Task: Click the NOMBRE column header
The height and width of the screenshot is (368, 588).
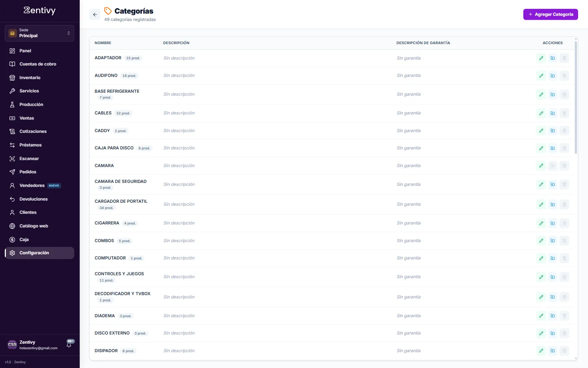Action: tap(103, 43)
